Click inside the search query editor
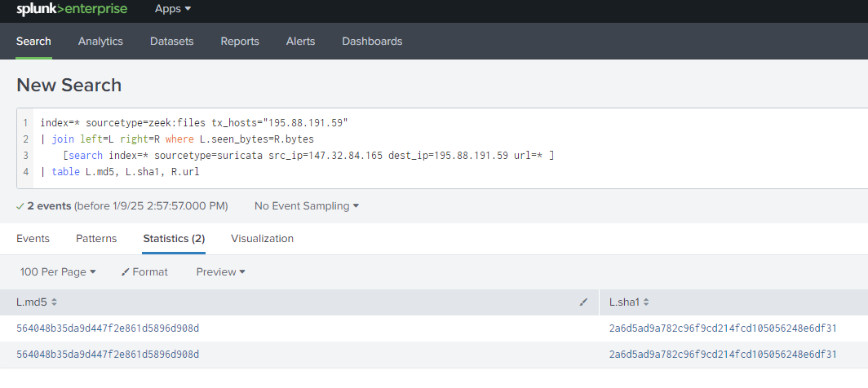The image size is (868, 388). pyautogui.click(x=443, y=148)
